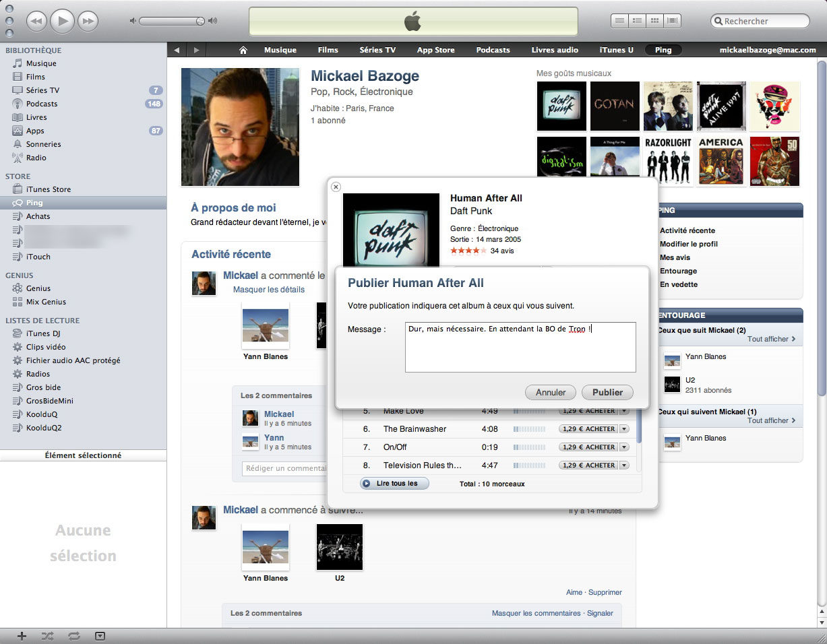Click Mes avis link
827x644 pixels.
click(x=675, y=257)
